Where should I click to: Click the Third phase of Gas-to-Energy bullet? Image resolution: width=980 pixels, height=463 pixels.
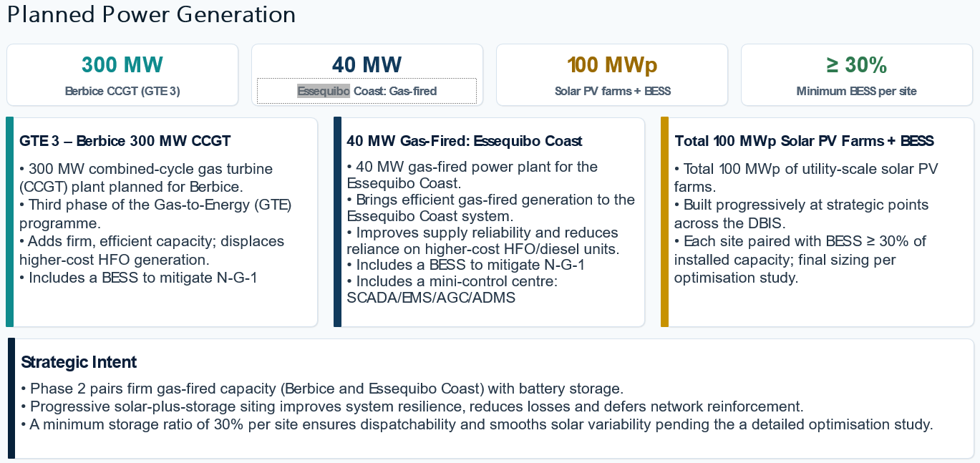click(155, 214)
